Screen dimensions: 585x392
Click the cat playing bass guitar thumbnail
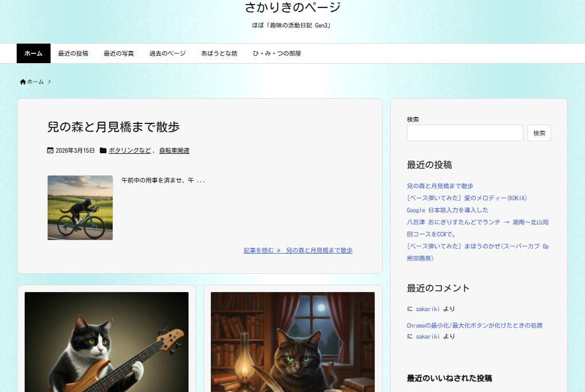click(x=106, y=341)
